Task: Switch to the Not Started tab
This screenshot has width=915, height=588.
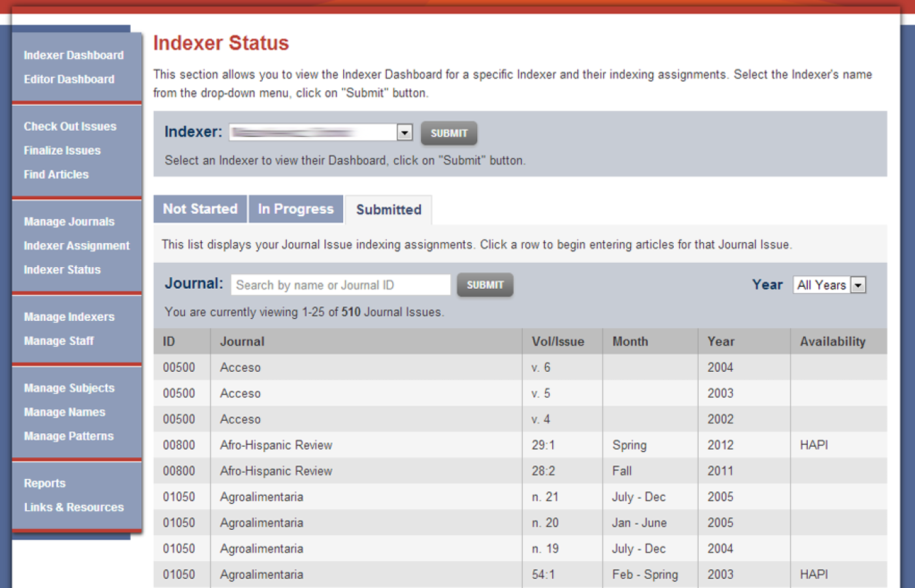Action: [200, 209]
